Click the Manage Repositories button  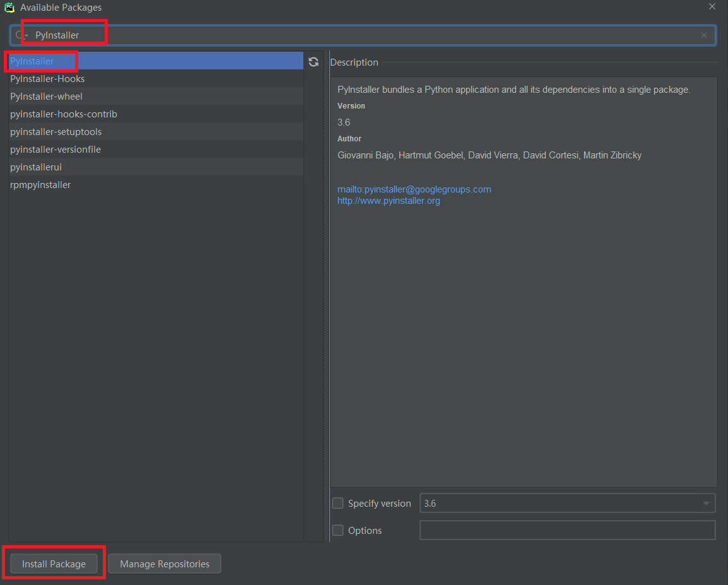(x=165, y=564)
